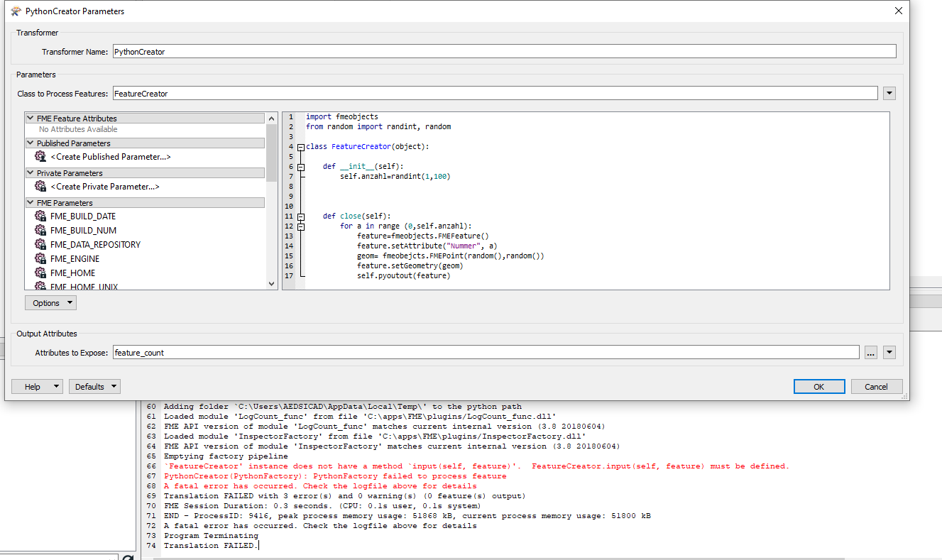
Task: Open Attributes to Expose dropdown arrow
Action: (x=889, y=353)
